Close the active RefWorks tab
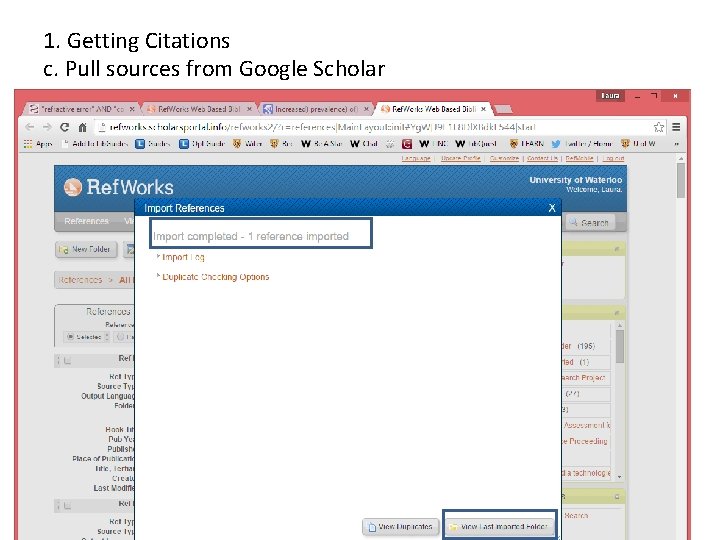The height and width of the screenshot is (540, 720). coord(483,109)
